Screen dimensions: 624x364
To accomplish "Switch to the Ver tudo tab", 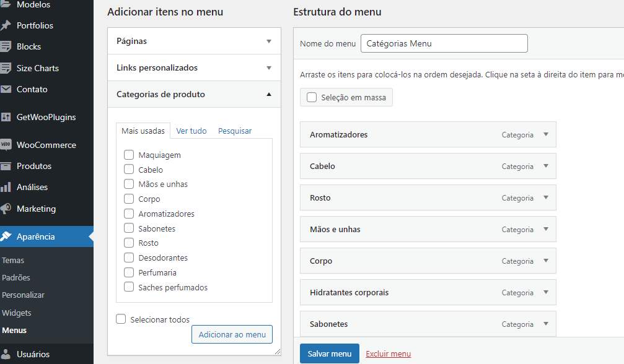I will pyautogui.click(x=191, y=131).
